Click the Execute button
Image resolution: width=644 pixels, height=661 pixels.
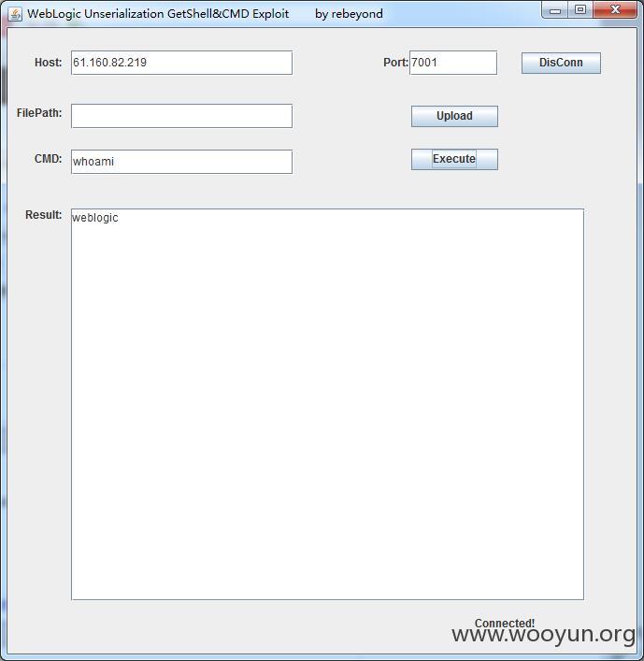pyautogui.click(x=454, y=159)
